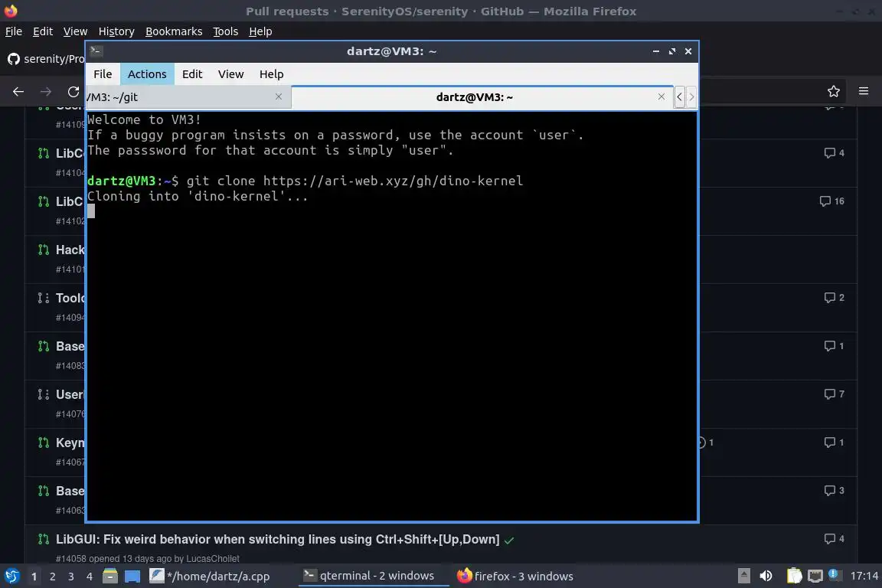The image size is (882, 588).
Task: Click the network monitor tray icon
Action: [815, 576]
